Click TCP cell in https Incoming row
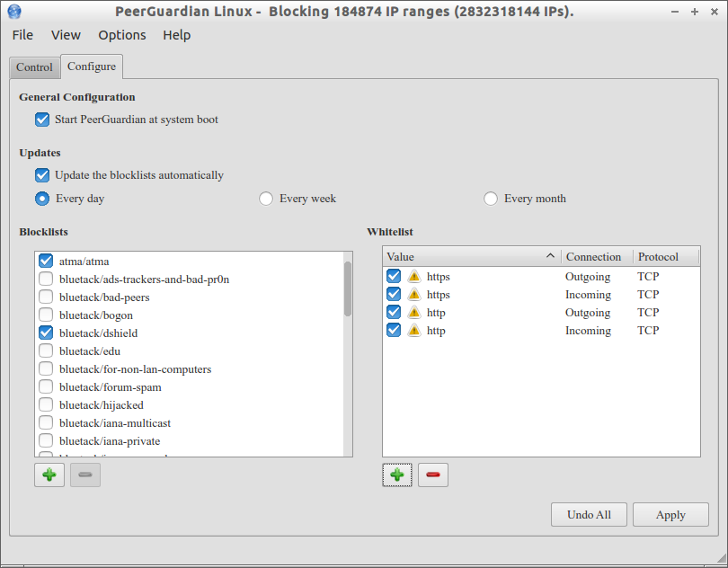This screenshot has width=728, height=568. pos(648,295)
